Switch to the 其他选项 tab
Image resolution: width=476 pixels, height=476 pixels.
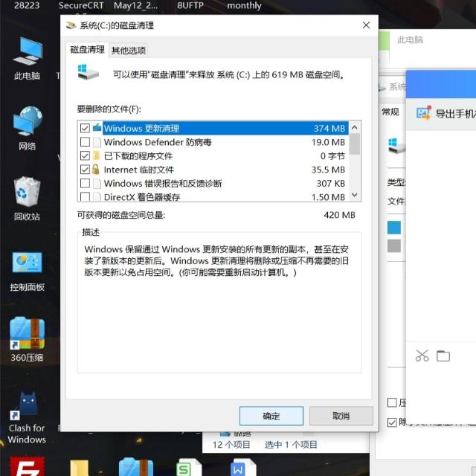point(129,51)
